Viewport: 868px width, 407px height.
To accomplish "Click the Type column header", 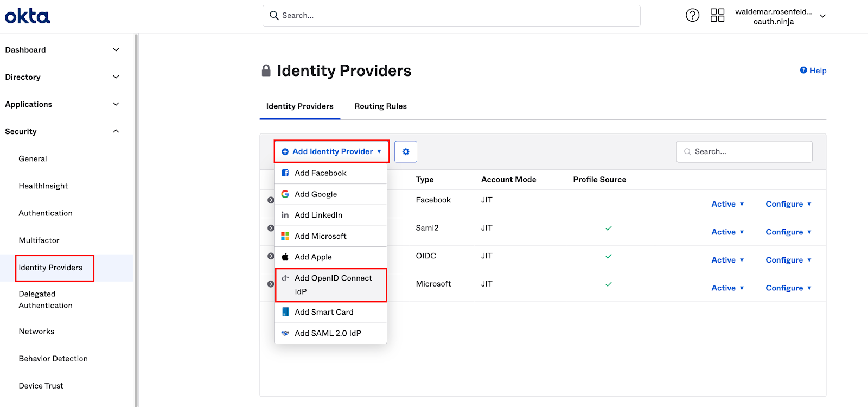I will click(425, 180).
